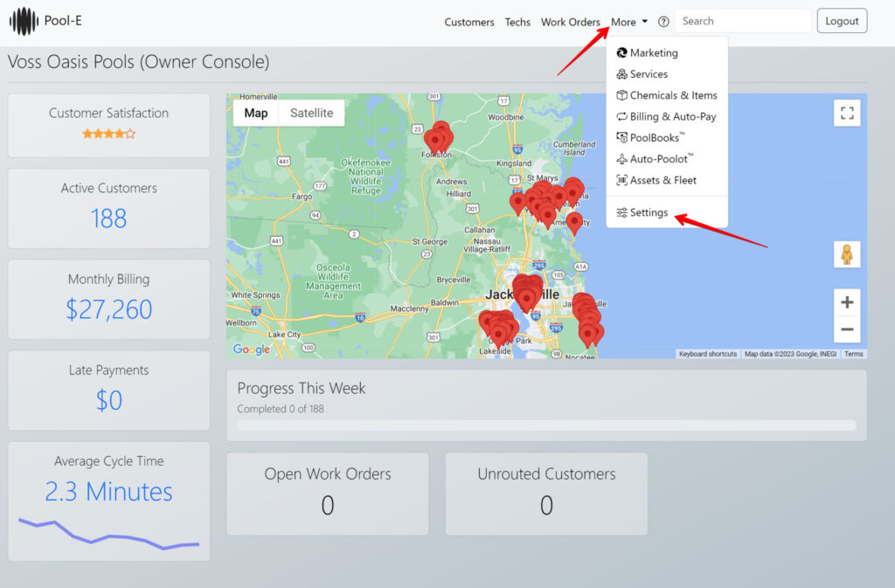Switch map to Map view

pos(256,113)
